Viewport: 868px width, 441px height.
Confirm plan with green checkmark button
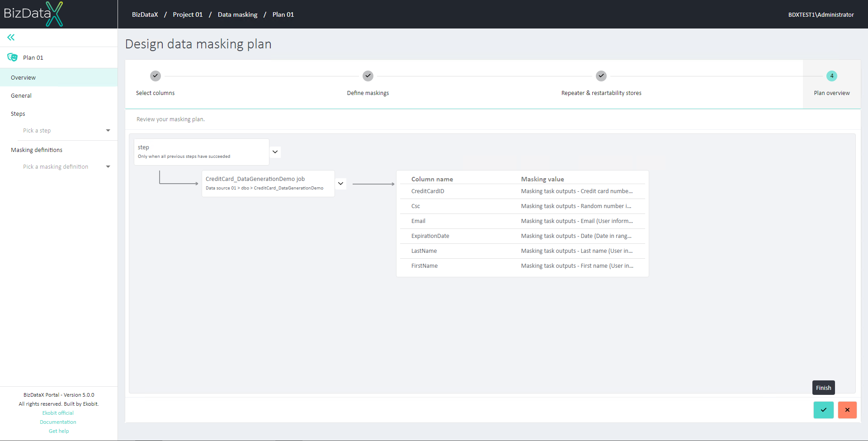(824, 410)
